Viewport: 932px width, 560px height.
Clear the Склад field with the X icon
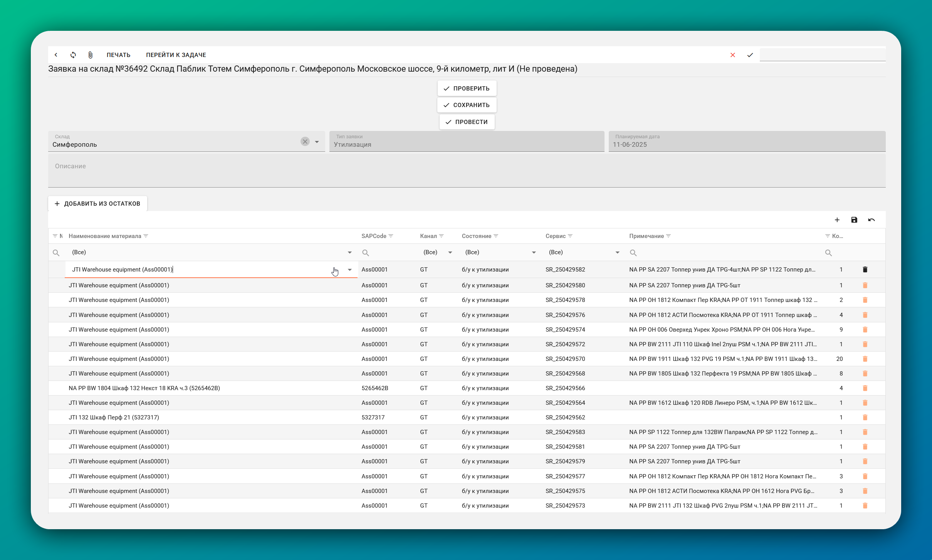pyautogui.click(x=305, y=141)
